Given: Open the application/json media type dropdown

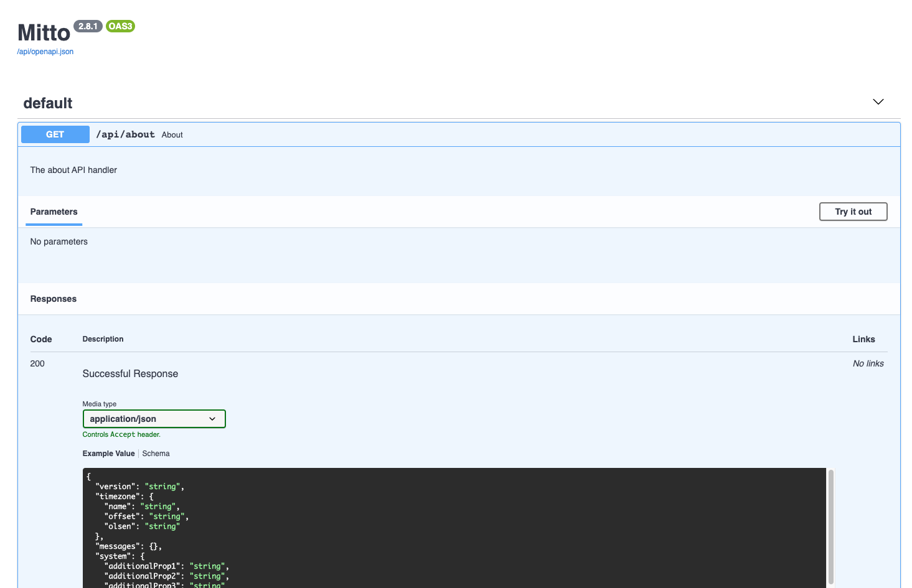Looking at the screenshot, I should coord(154,419).
